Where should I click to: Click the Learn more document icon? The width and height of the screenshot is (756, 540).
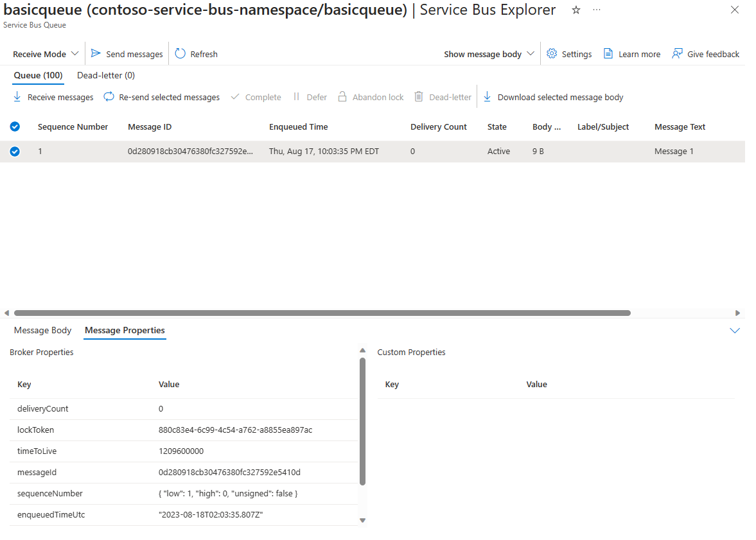click(608, 53)
